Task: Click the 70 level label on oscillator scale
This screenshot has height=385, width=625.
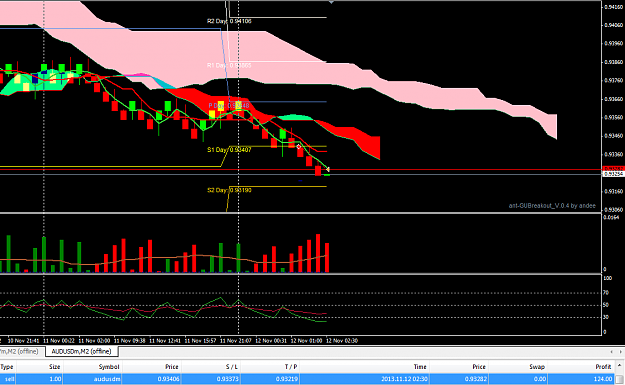Action: [x=606, y=293]
